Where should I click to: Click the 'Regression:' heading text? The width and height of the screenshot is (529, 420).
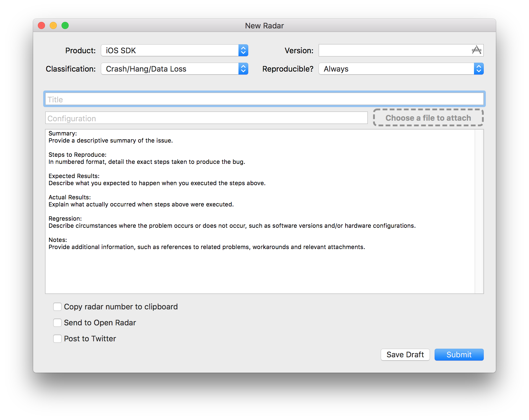pos(65,219)
